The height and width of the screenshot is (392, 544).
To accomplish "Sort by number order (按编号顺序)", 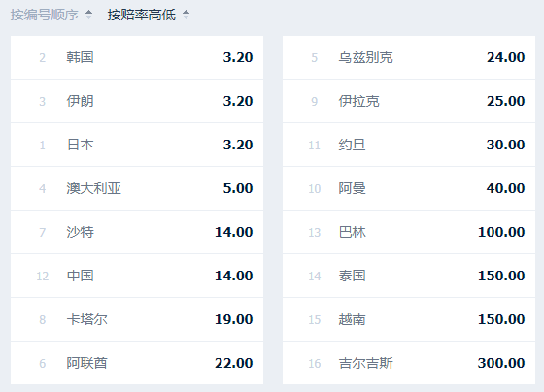I will 45,15.
